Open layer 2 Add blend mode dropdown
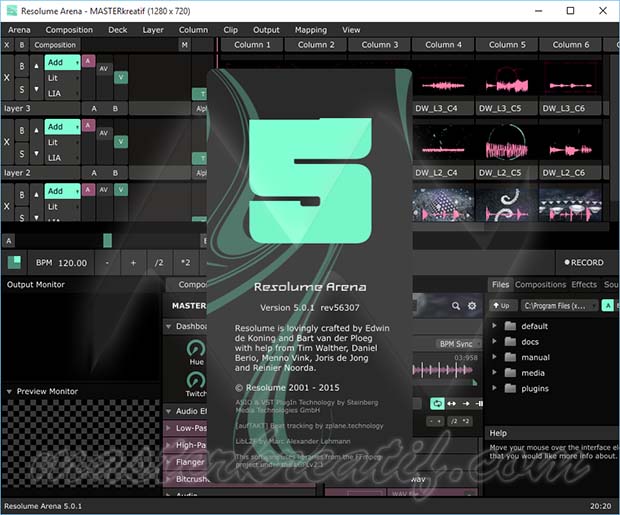This screenshot has height=515, width=620. click(62, 127)
